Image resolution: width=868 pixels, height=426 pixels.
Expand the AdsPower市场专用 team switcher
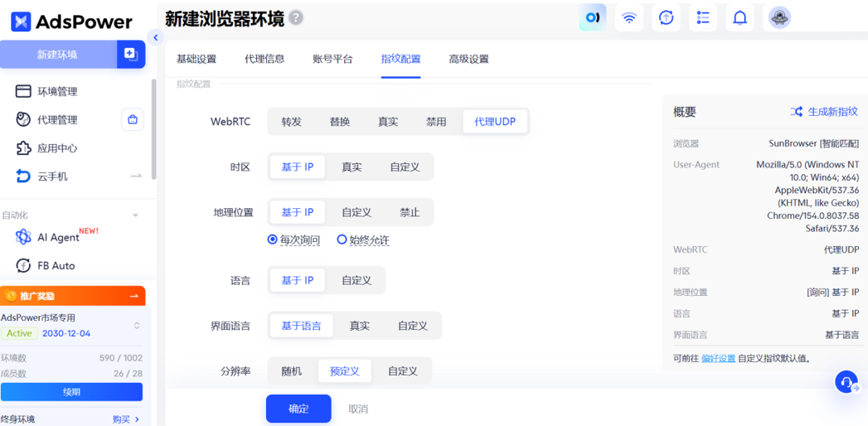(x=137, y=326)
